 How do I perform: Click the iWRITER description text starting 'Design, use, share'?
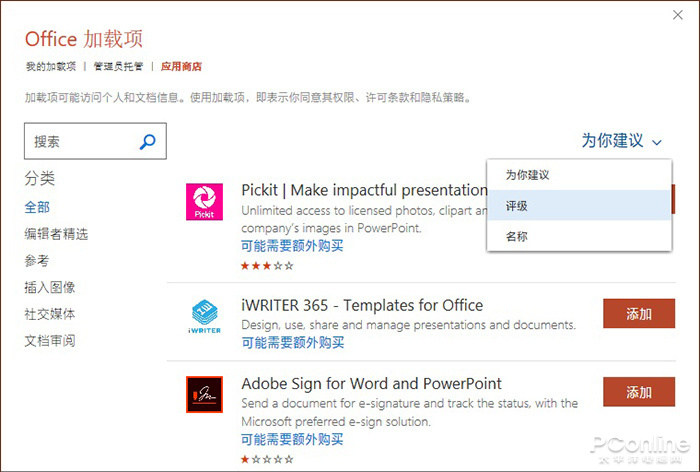(408, 325)
